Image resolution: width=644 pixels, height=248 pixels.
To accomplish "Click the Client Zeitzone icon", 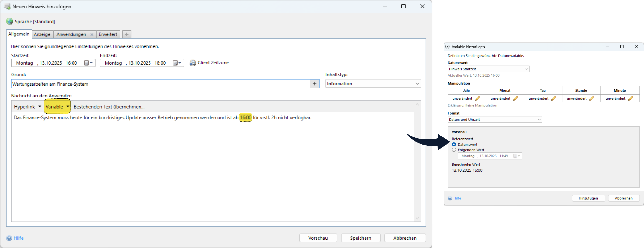I will tap(193, 63).
